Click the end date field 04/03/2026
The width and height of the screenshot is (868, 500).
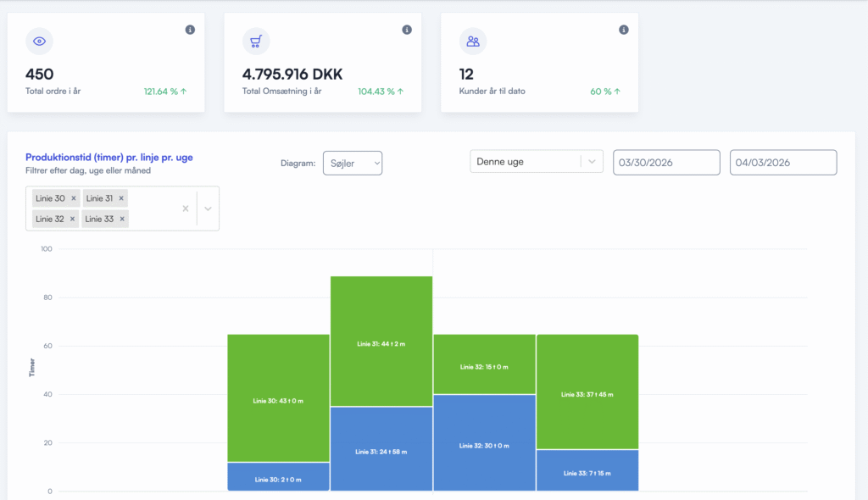[x=782, y=163]
